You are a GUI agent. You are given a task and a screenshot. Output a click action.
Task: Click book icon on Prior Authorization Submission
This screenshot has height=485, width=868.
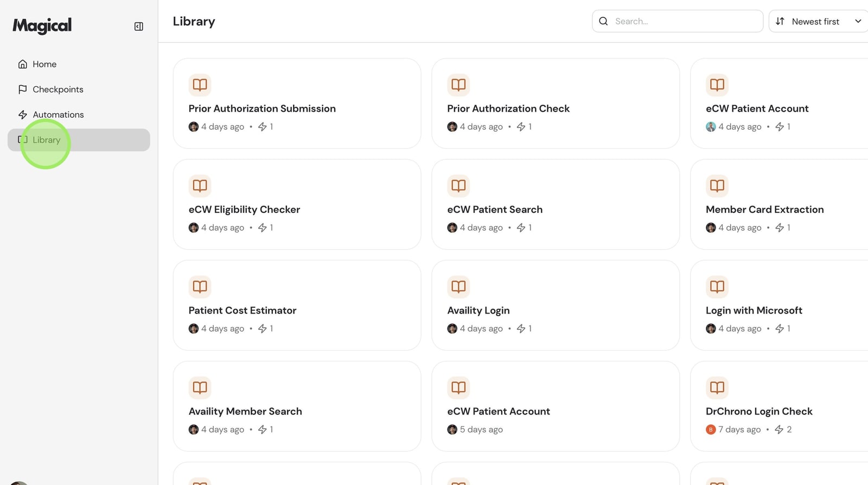[200, 85]
